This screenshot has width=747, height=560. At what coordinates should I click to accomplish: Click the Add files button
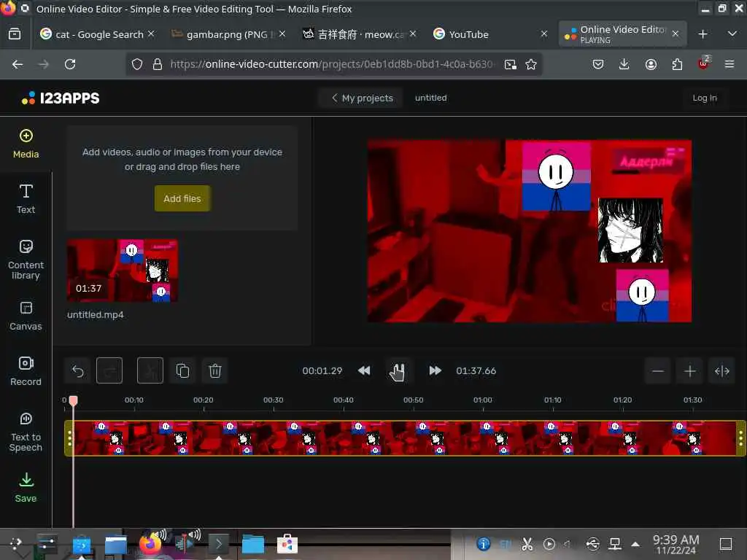pyautogui.click(x=182, y=198)
